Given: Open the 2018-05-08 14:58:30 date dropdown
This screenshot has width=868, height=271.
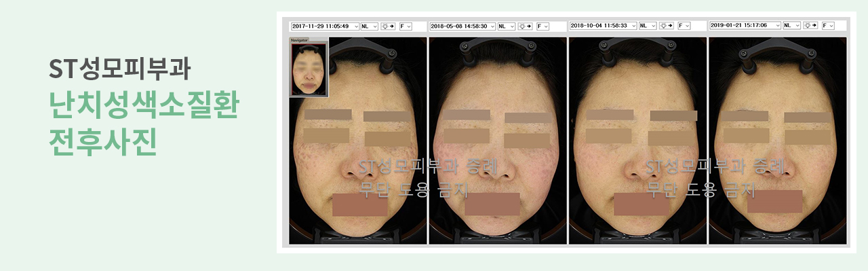Looking at the screenshot, I should 462,26.
